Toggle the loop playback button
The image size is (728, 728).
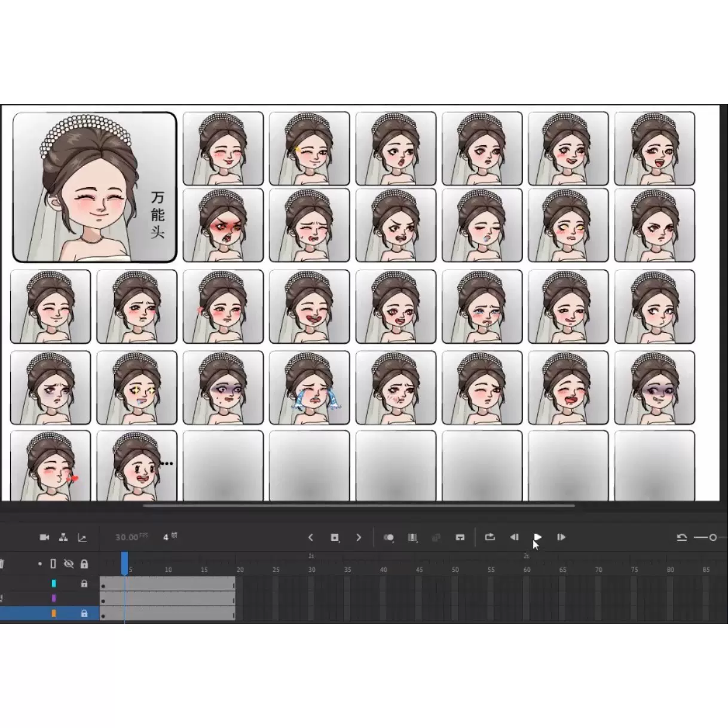[x=490, y=537]
